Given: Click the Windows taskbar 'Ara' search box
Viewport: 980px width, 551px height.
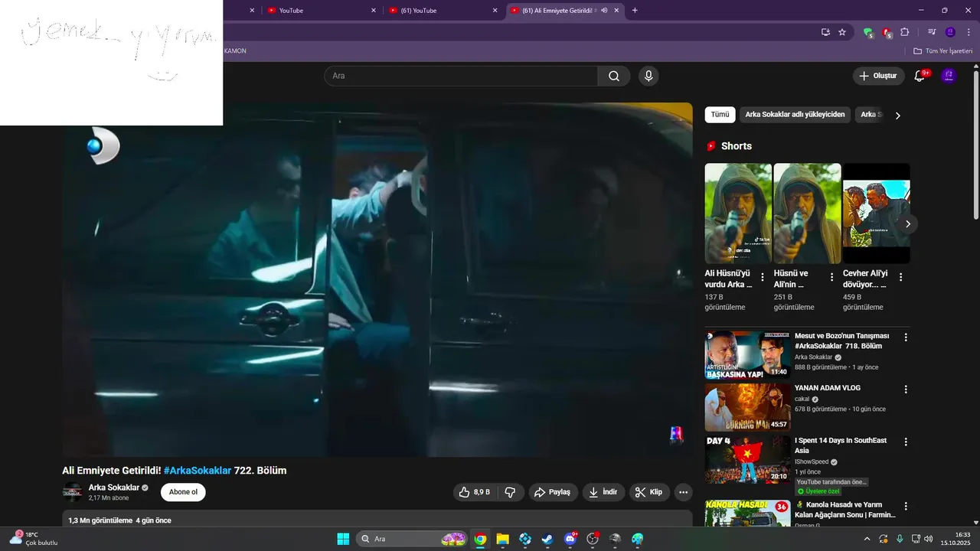Looking at the screenshot, I should click(x=412, y=539).
